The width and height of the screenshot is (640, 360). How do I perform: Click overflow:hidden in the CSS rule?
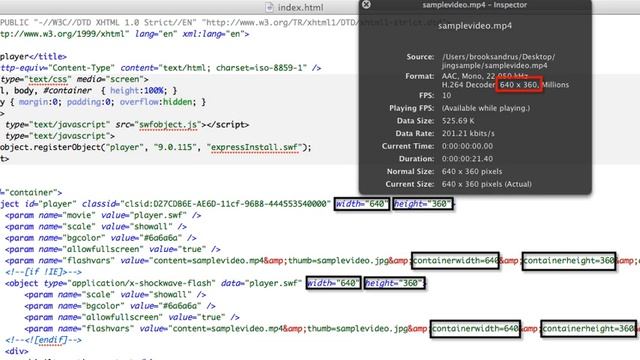[156, 102]
